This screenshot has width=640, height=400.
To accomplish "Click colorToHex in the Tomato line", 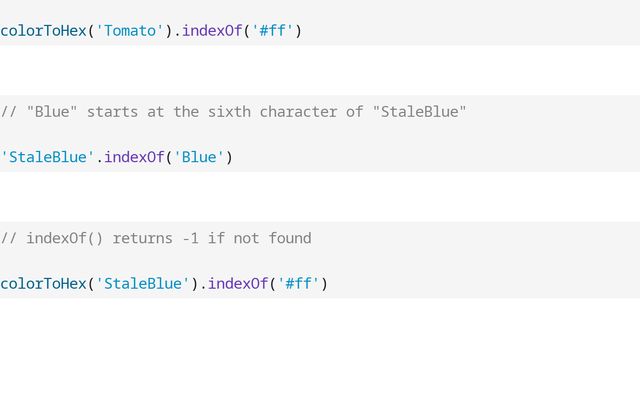I will 43,30.
